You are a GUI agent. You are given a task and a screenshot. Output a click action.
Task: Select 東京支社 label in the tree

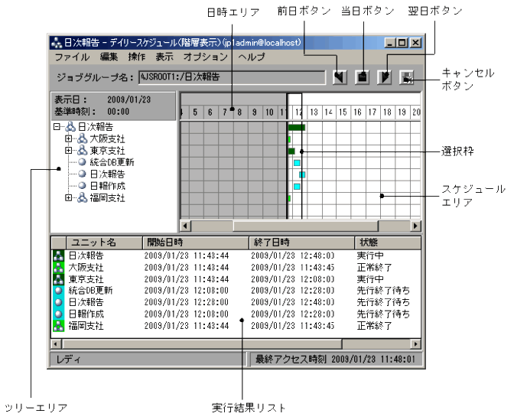[x=107, y=150]
